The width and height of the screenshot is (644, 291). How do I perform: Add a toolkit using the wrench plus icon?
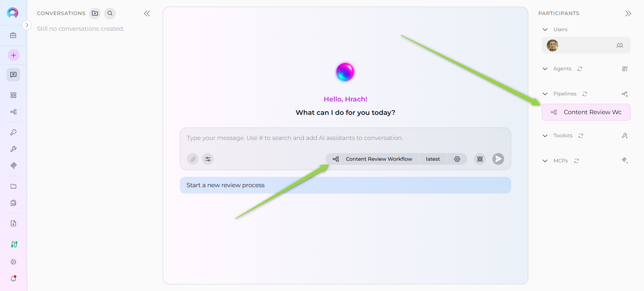(625, 136)
